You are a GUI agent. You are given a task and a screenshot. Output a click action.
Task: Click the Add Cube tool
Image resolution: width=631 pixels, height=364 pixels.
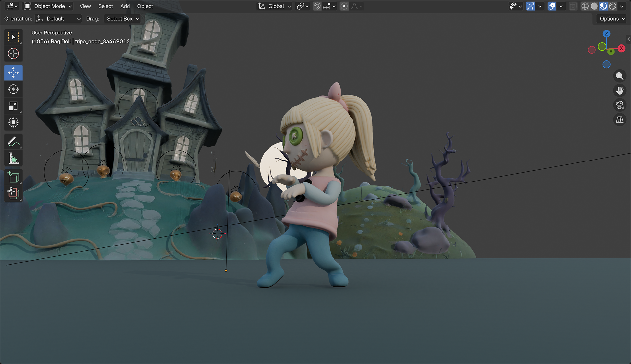click(13, 178)
